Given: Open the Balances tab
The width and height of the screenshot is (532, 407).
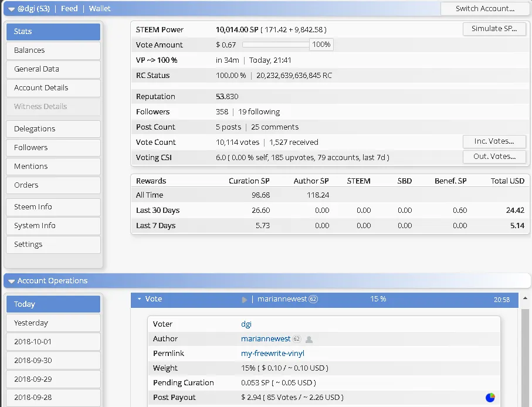Looking at the screenshot, I should point(53,50).
